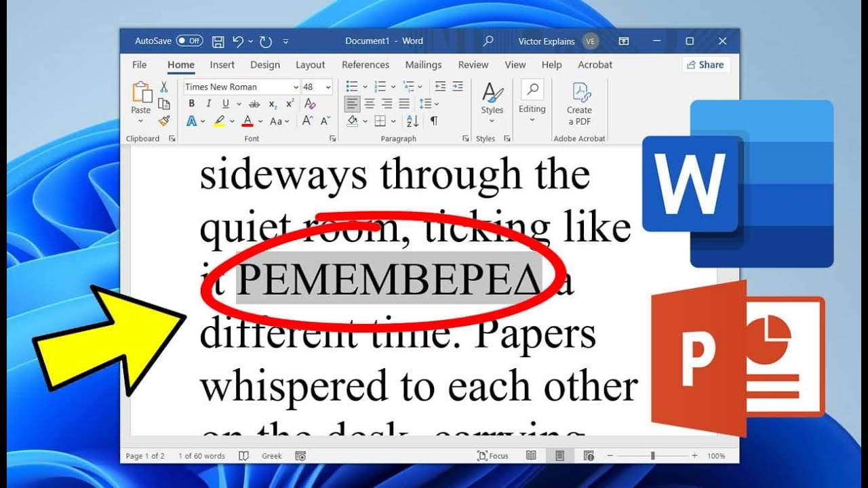Toggle superscript formatting
This screenshot has width=868, height=488.
290,104
